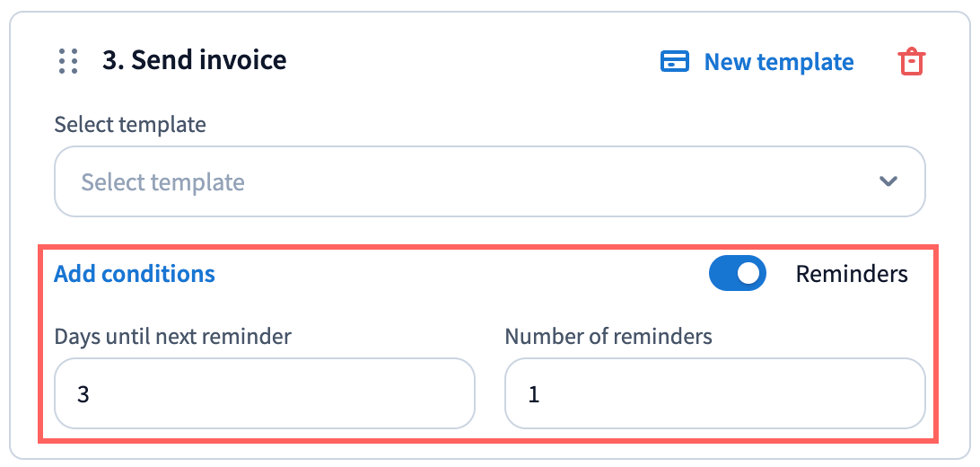Click the Add conditions link
This screenshot has width=980, height=467.
point(135,274)
